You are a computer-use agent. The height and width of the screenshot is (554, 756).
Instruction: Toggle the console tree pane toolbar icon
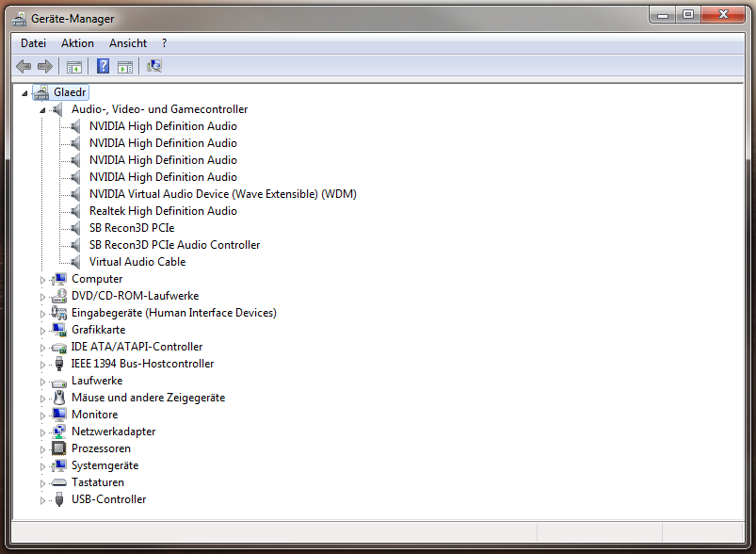[x=74, y=67]
